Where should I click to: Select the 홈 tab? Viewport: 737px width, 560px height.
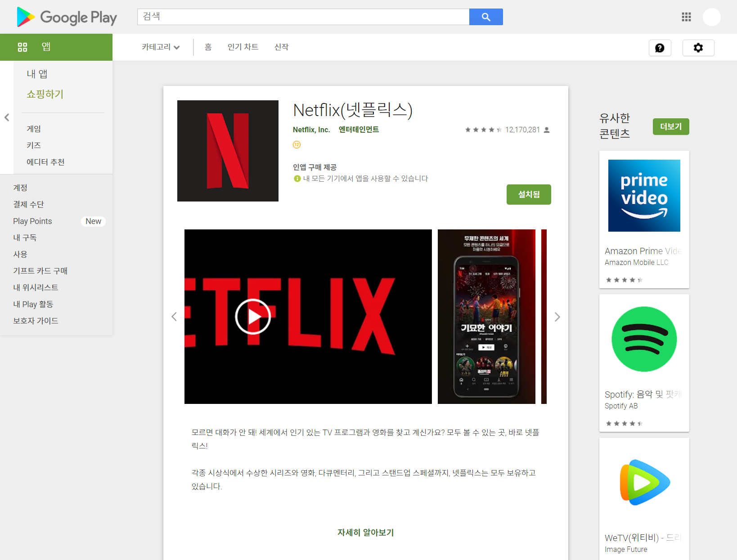coord(208,47)
